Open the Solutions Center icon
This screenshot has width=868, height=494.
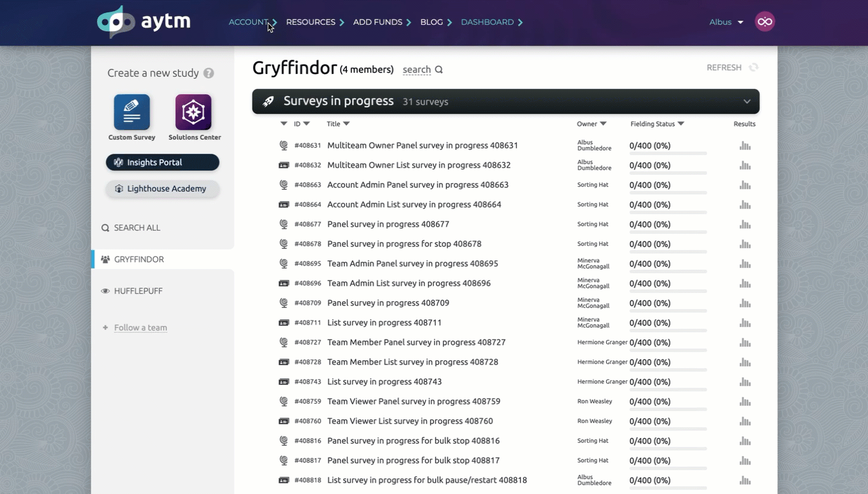pos(193,112)
